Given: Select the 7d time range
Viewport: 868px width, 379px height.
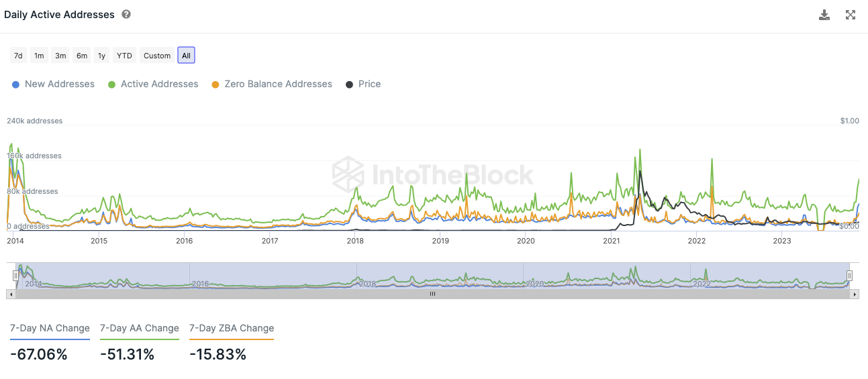Looking at the screenshot, I should [18, 56].
